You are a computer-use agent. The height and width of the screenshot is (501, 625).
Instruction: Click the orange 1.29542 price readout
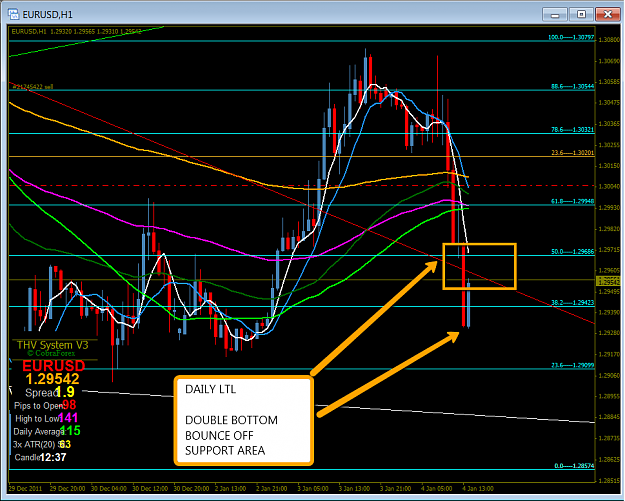click(x=53, y=379)
